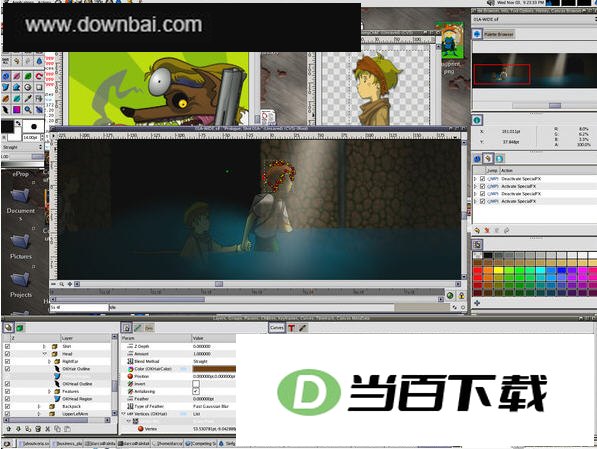Select the Info panel tab icon
The width and height of the screenshot is (597, 449).
point(477,120)
